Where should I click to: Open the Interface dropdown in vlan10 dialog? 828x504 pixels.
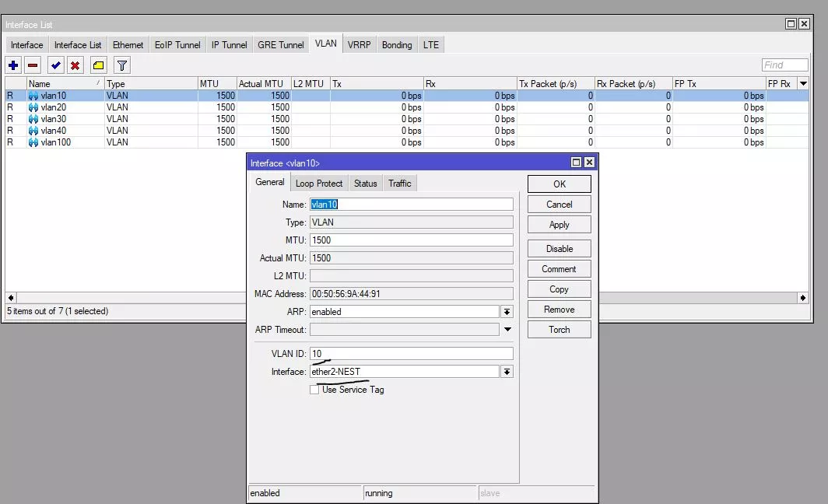[507, 372]
